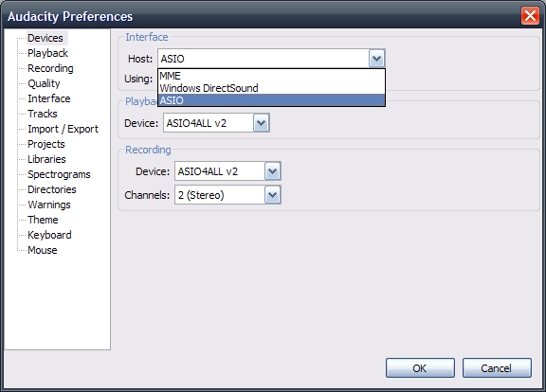The width and height of the screenshot is (546, 392).
Task: Close the Audacity Preferences dialog
Action: pos(530,16)
